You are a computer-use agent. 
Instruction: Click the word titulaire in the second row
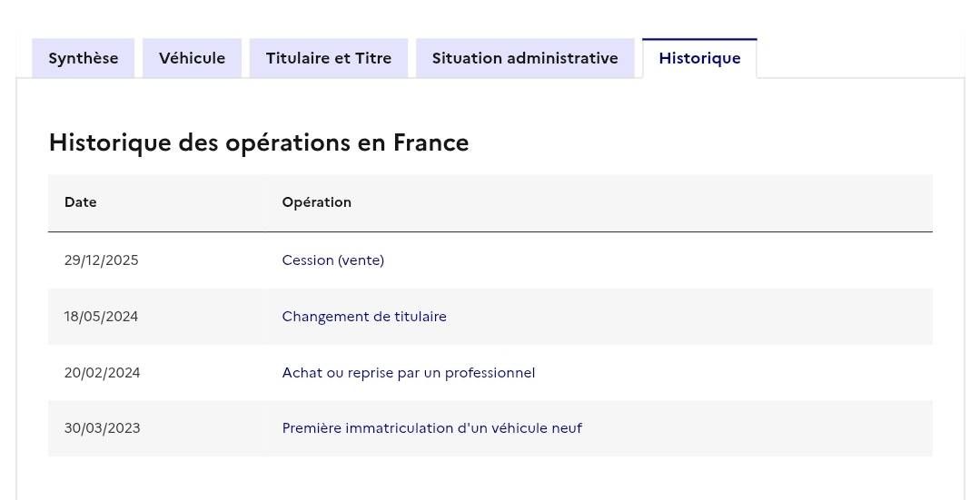[x=421, y=317]
